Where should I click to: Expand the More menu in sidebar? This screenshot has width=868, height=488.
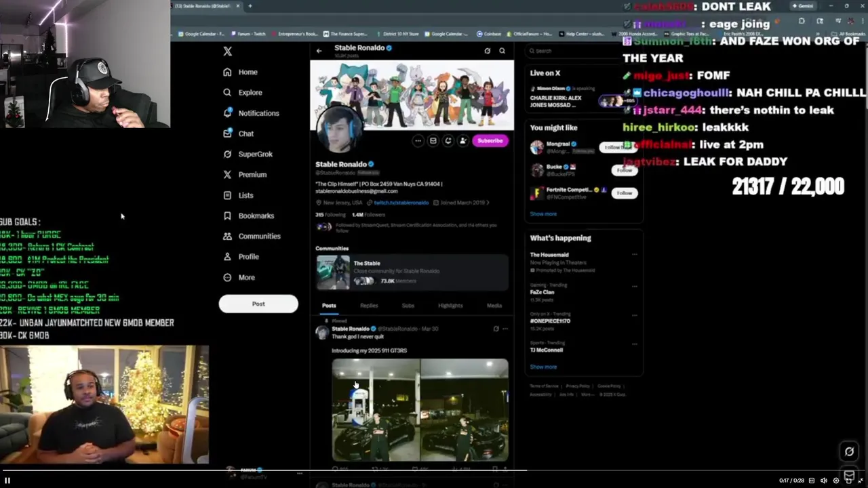(239, 277)
